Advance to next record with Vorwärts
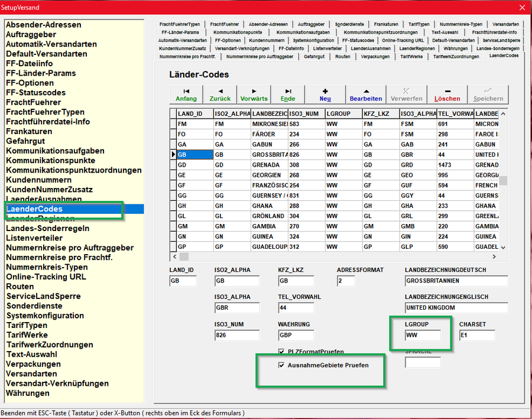 coord(254,95)
